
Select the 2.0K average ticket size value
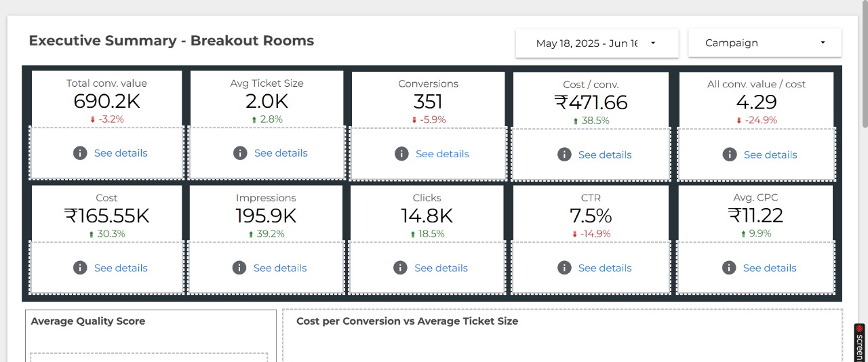[x=267, y=102]
